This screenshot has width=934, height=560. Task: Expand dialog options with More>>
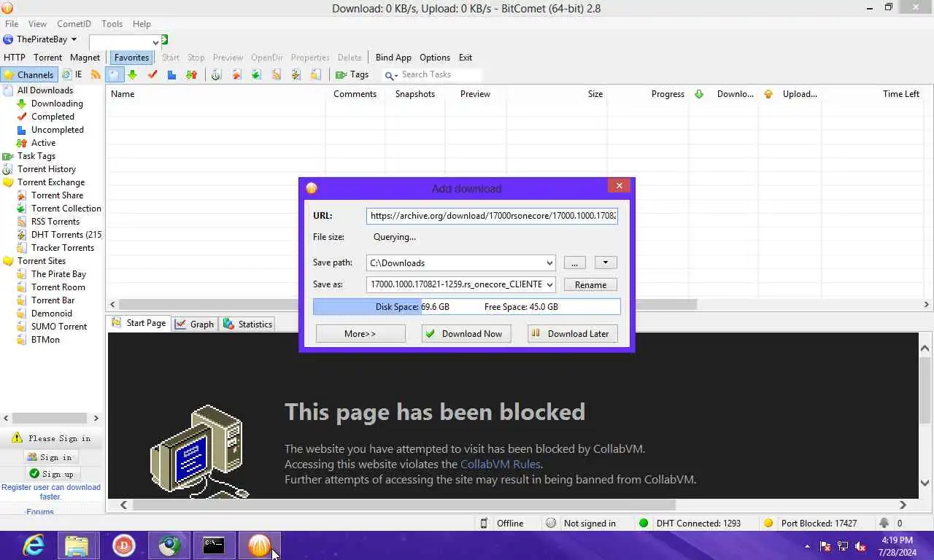pyautogui.click(x=360, y=334)
